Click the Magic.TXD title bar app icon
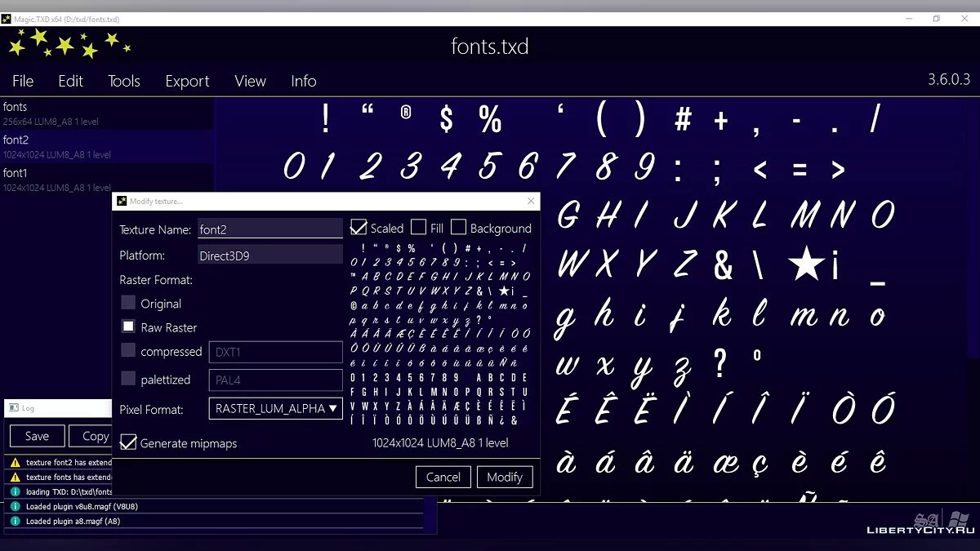 click(7, 19)
